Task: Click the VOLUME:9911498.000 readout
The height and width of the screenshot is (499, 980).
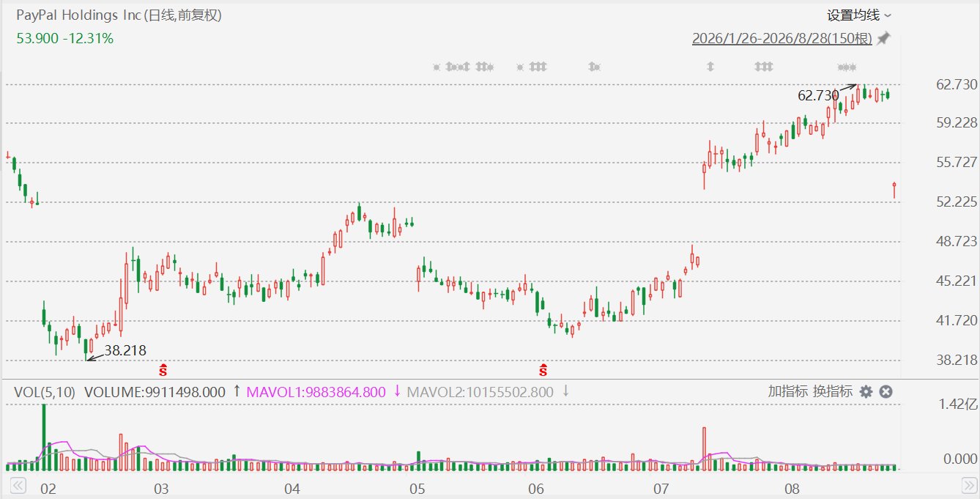Action: [155, 392]
